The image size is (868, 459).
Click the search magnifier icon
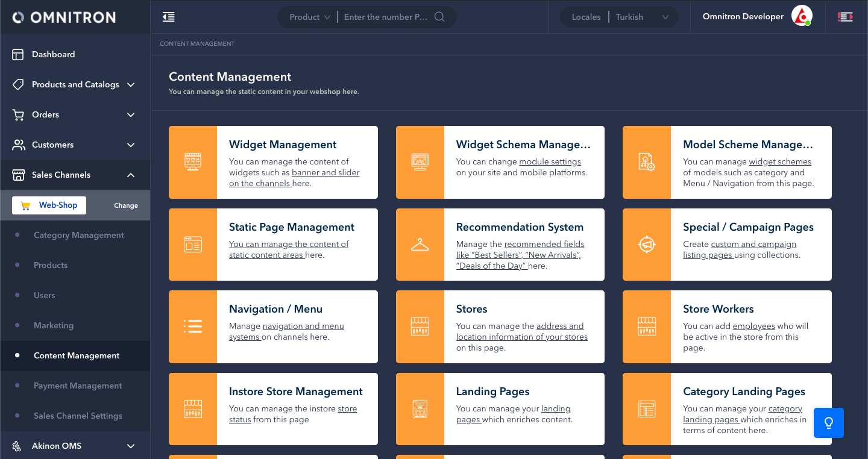[x=439, y=17]
